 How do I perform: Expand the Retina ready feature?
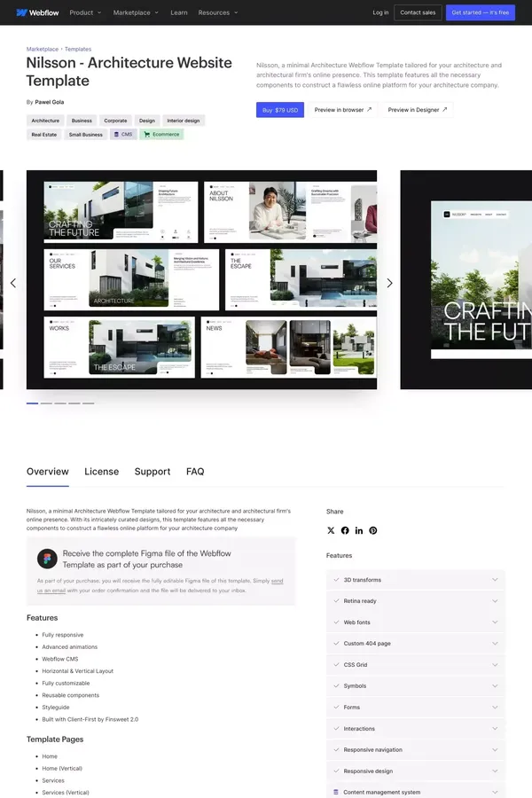[416, 601]
